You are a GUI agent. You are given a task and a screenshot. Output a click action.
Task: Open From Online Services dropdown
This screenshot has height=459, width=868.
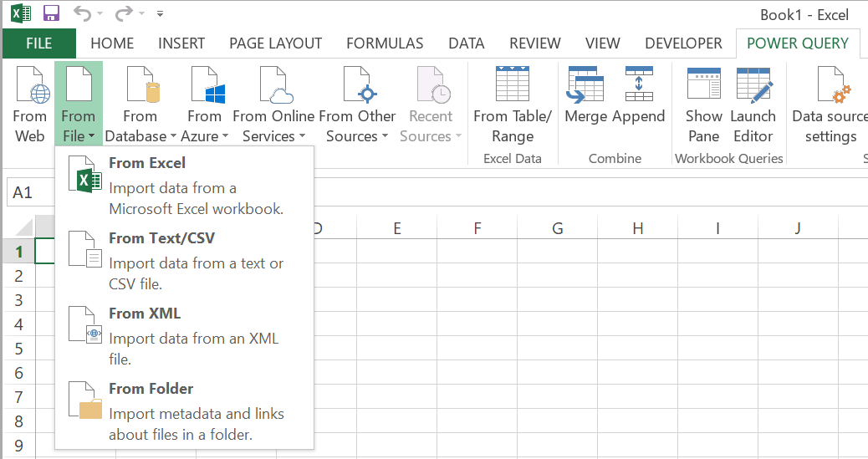[x=273, y=105]
